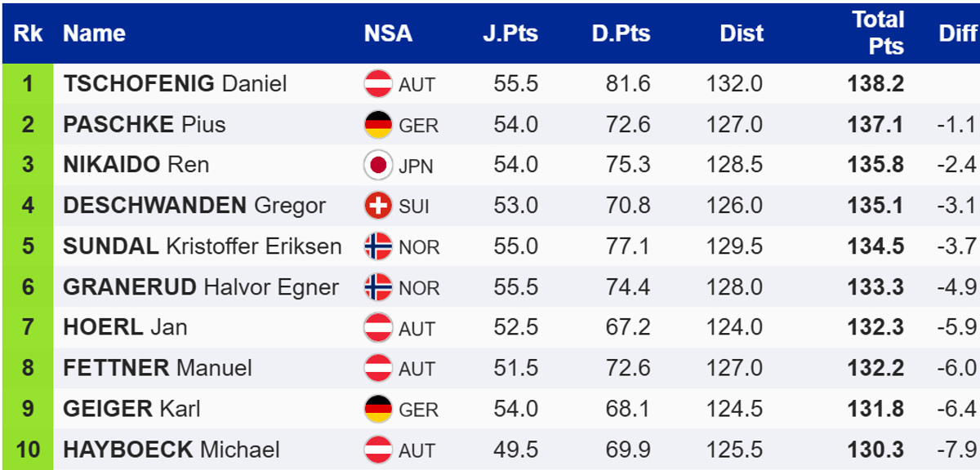Screen dimensions: 980x470
Task: Click Norway flag icon beside Sundal
Action: click(377, 246)
